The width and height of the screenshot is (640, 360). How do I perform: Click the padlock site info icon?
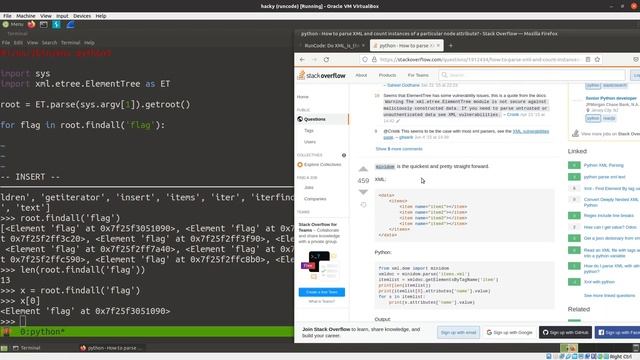[374, 60]
